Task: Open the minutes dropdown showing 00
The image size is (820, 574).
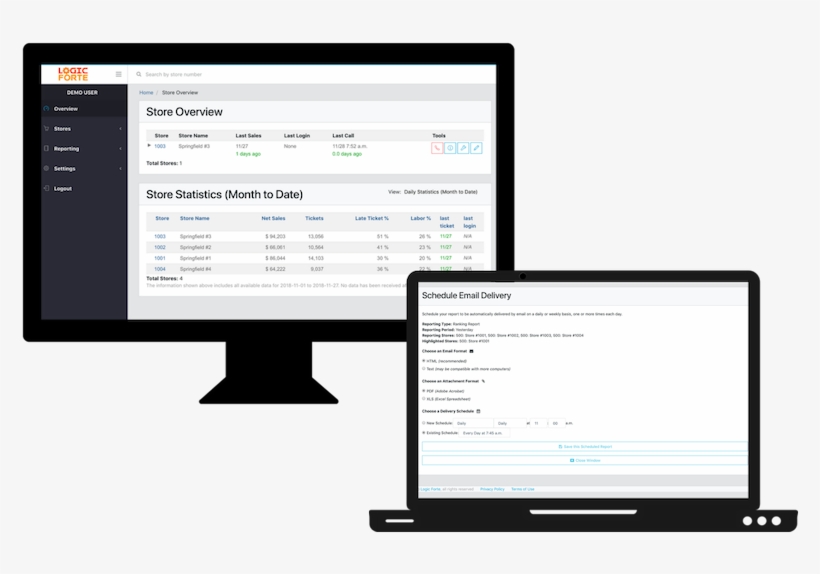Action: [x=556, y=423]
